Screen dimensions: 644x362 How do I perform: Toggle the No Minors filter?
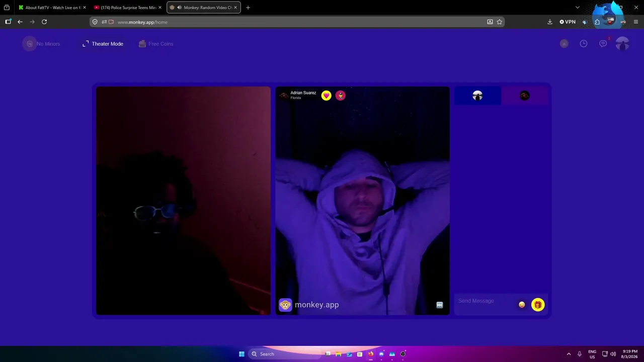coord(42,44)
